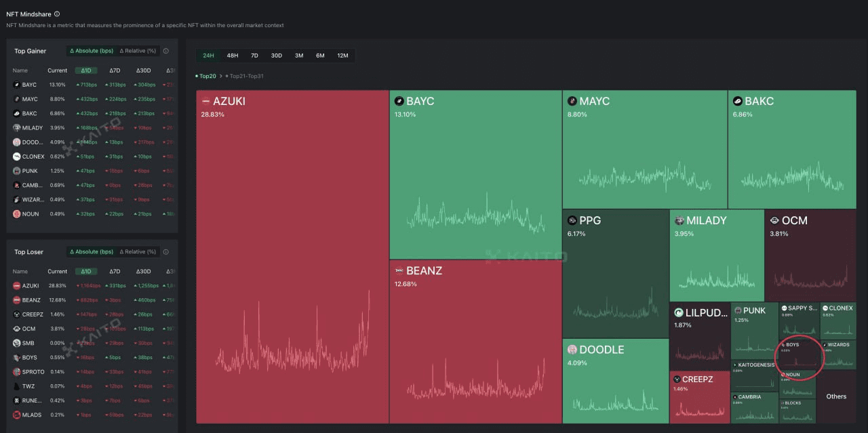Image resolution: width=868 pixels, height=433 pixels.
Task: Click the info icon in Top Gainer panel
Action: click(x=166, y=51)
